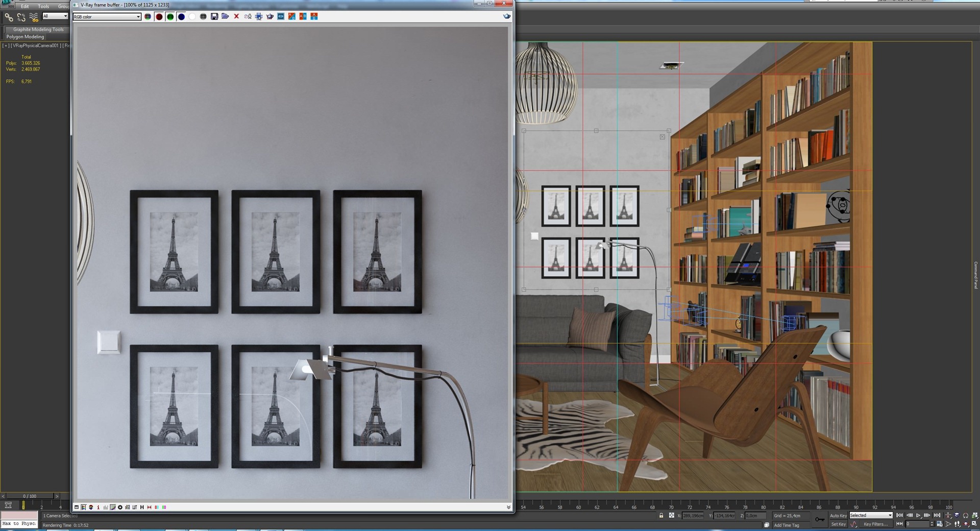
Task: Click the Max to Physc MAXScript listener field
Action: coord(19,523)
